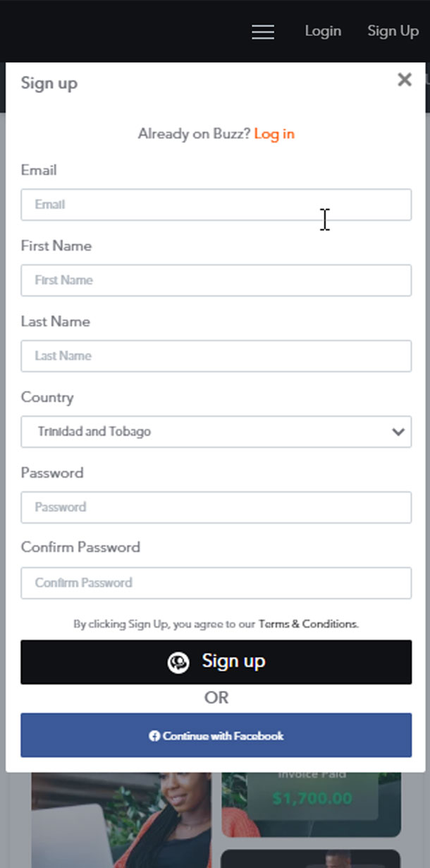Click the Sign up dialog title
Screen dimensions: 430x868
click(49, 83)
